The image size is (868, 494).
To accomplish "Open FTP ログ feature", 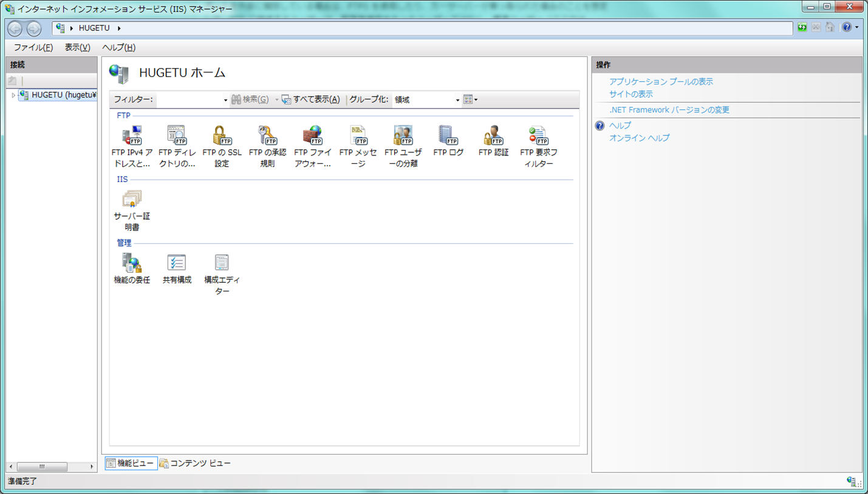I will click(x=448, y=141).
